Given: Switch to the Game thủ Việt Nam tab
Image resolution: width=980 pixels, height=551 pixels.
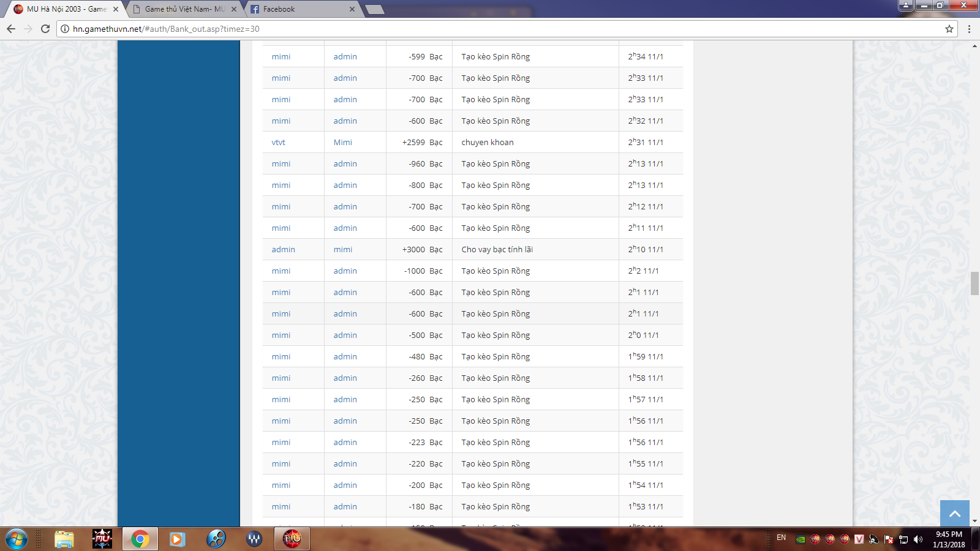Looking at the screenshot, I should pos(184,9).
